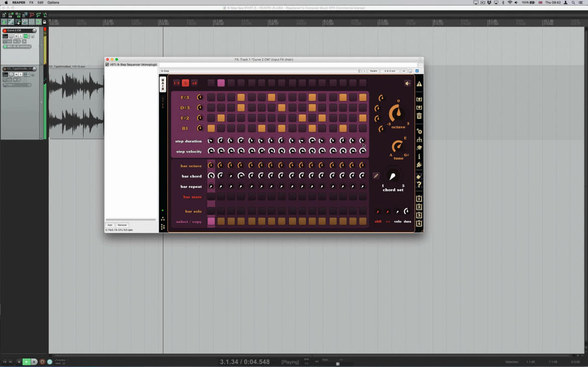Click the Param button in the FX window
This screenshot has height=367, width=588.
tap(373, 71)
